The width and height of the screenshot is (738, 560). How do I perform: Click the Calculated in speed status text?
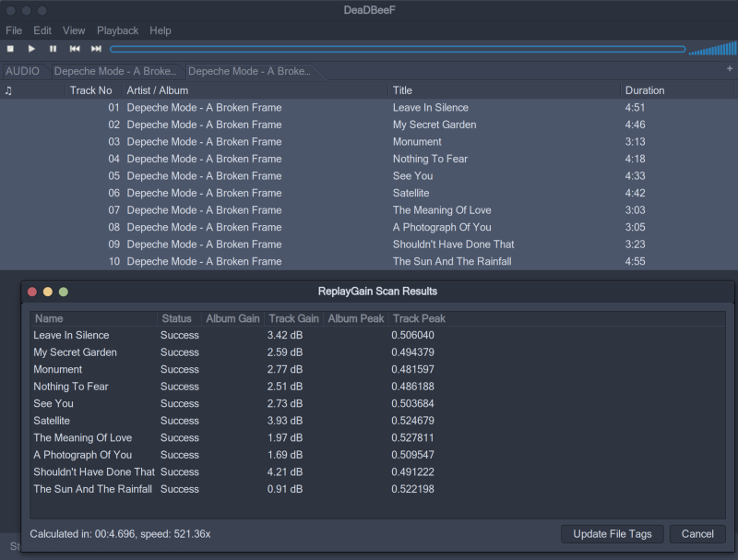[x=120, y=534]
